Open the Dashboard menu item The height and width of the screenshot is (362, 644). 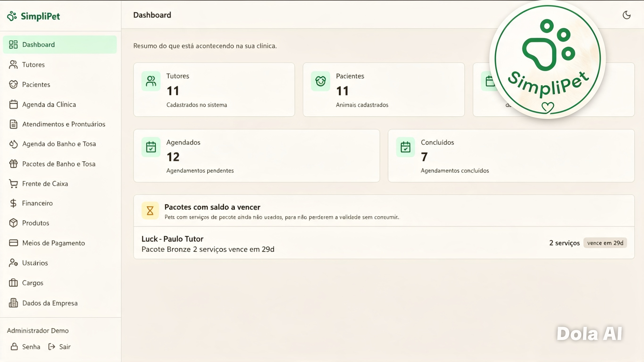(x=60, y=45)
